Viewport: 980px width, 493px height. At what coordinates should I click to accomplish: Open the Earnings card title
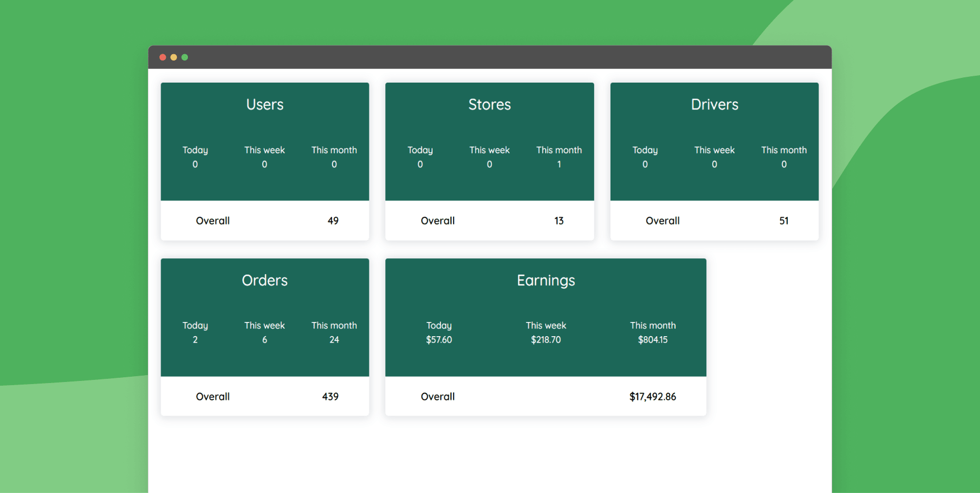(546, 280)
